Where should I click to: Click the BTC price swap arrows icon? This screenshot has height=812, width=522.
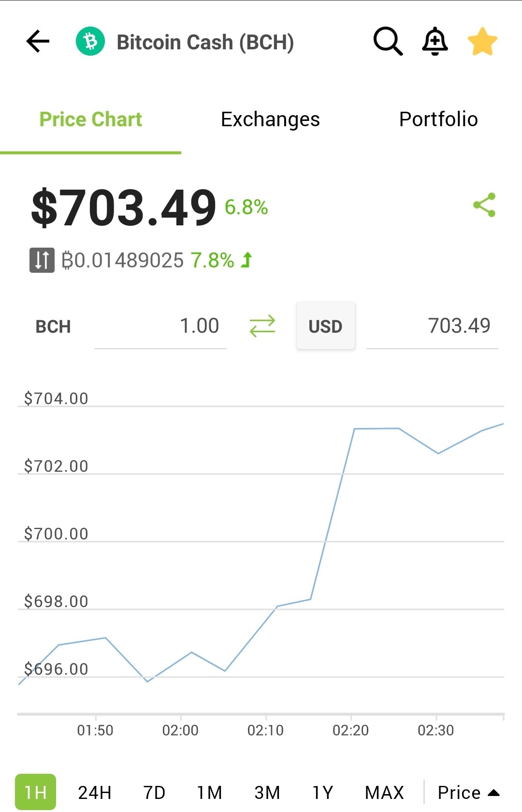42,260
